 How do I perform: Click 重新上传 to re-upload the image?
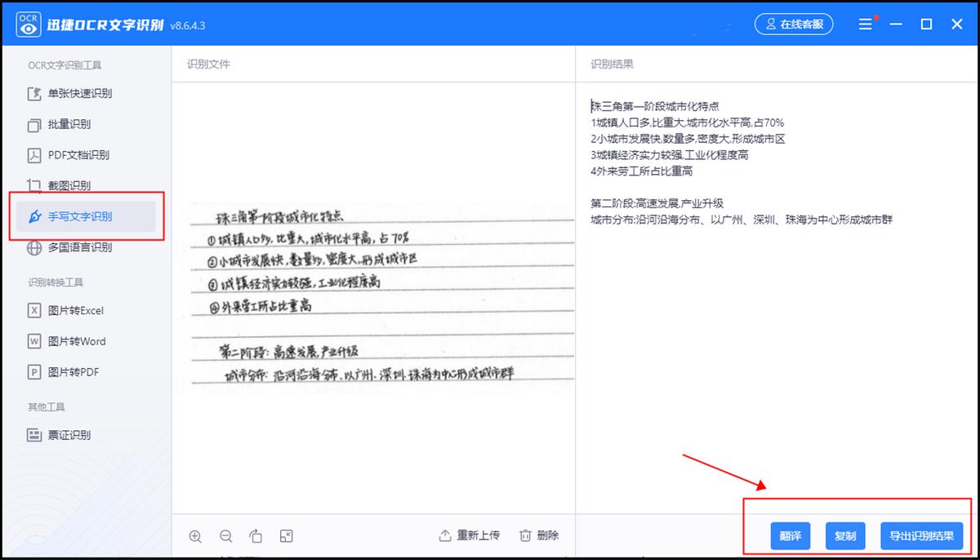[470, 536]
